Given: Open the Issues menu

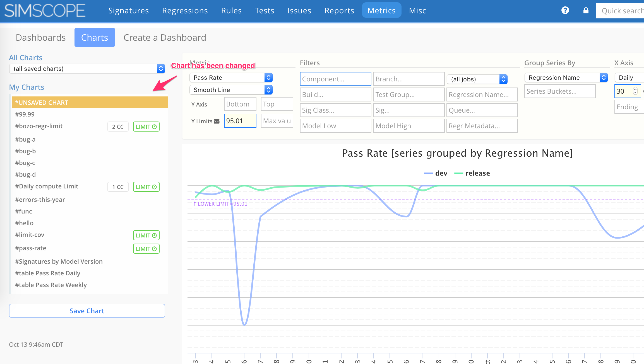Looking at the screenshot, I should coord(299,11).
